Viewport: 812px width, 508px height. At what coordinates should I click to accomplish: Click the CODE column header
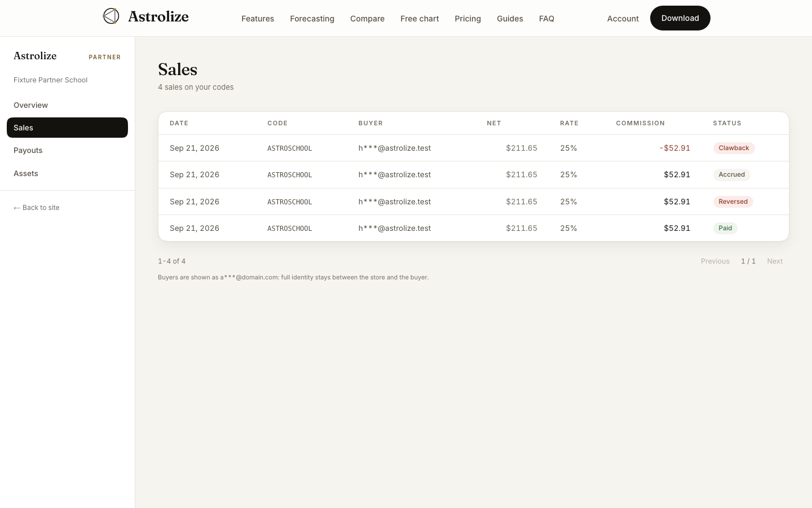point(277,123)
